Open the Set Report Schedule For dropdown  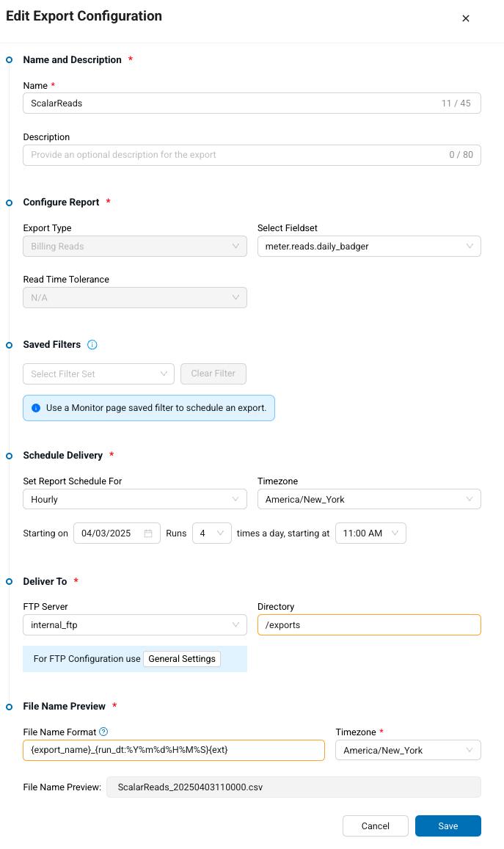135,499
